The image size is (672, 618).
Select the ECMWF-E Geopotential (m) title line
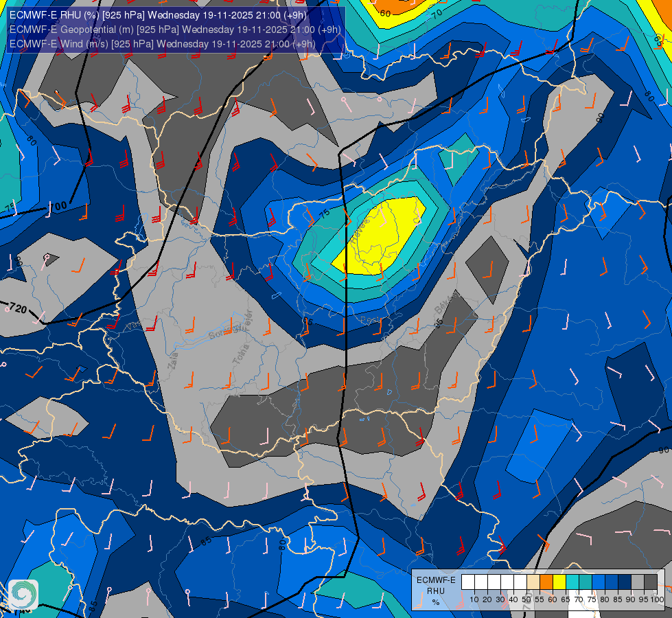click(175, 30)
